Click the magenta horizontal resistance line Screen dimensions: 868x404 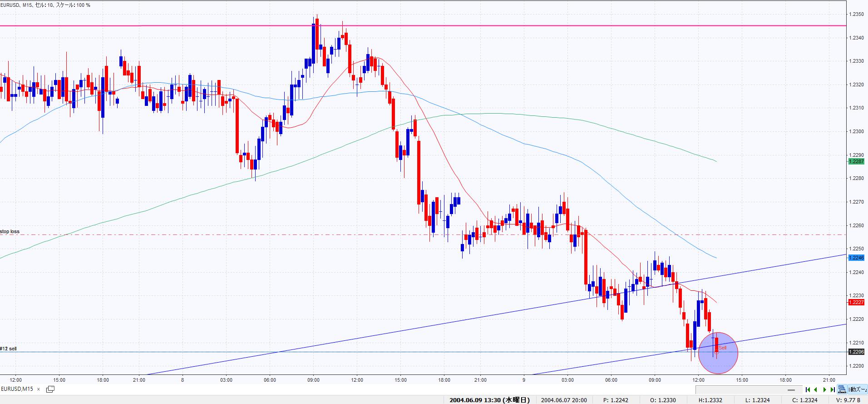(x=409, y=26)
